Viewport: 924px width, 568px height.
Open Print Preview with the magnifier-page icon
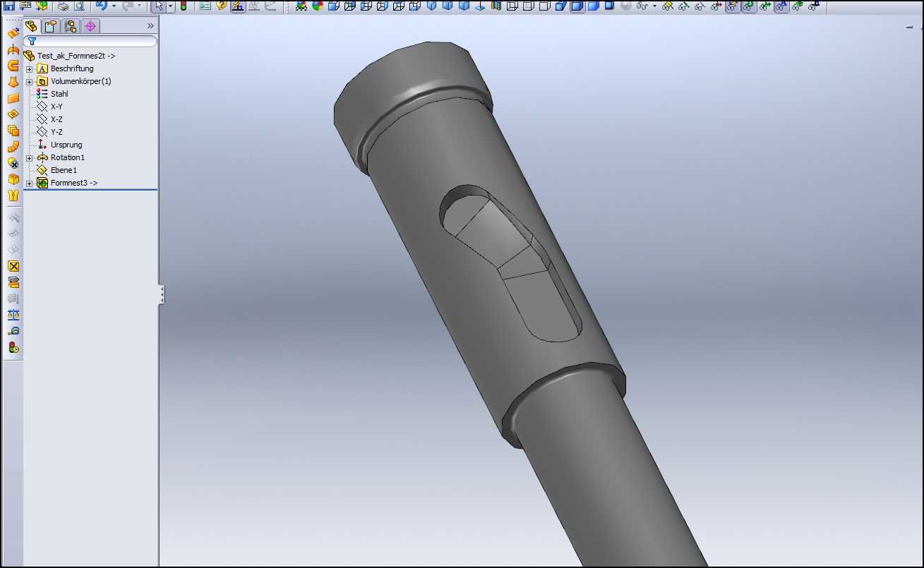pyautogui.click(x=79, y=6)
